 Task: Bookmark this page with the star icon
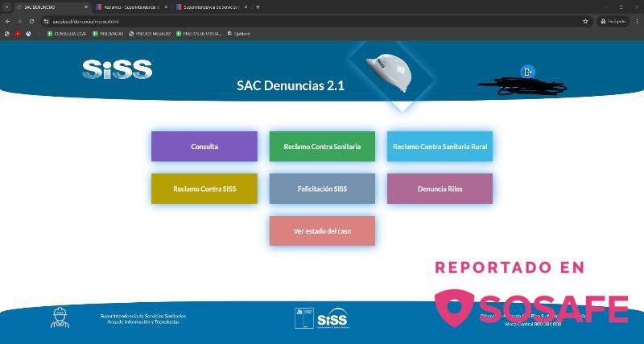[x=586, y=22]
